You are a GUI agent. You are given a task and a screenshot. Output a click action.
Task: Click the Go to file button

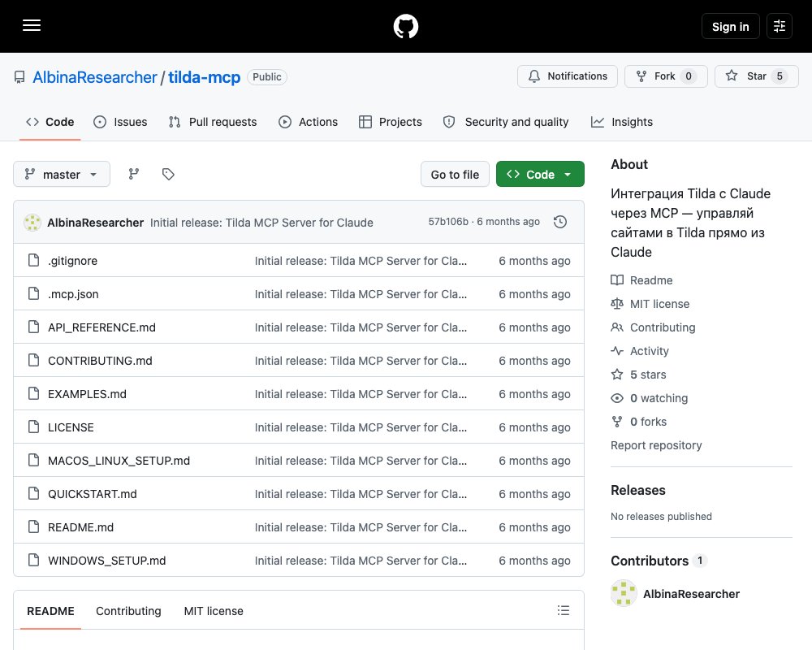pyautogui.click(x=455, y=174)
